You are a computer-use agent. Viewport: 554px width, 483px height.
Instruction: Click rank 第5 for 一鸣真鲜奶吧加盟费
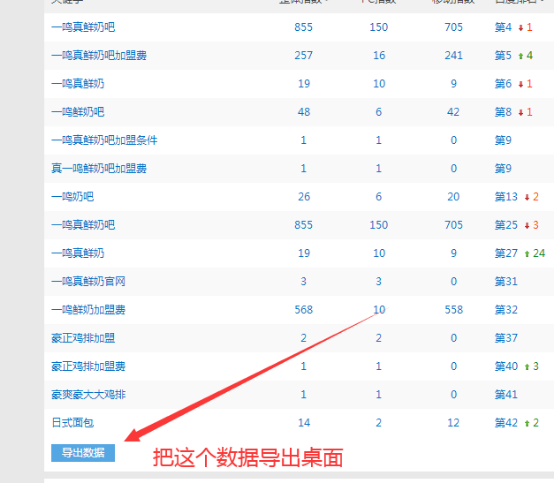pyautogui.click(x=503, y=55)
